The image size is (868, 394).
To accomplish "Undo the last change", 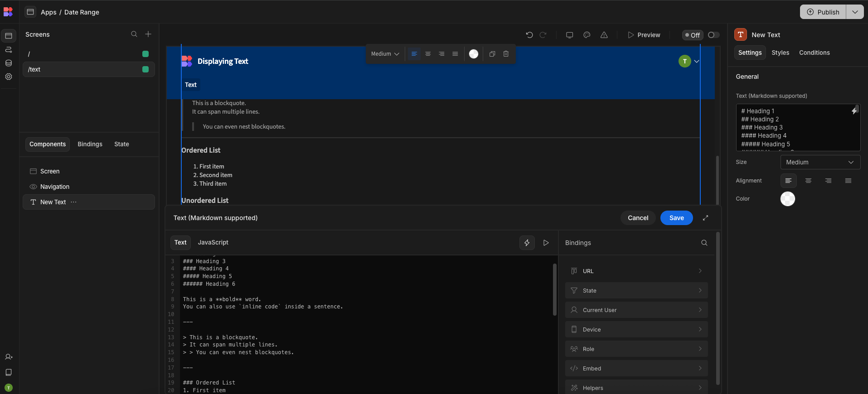I will [x=529, y=35].
